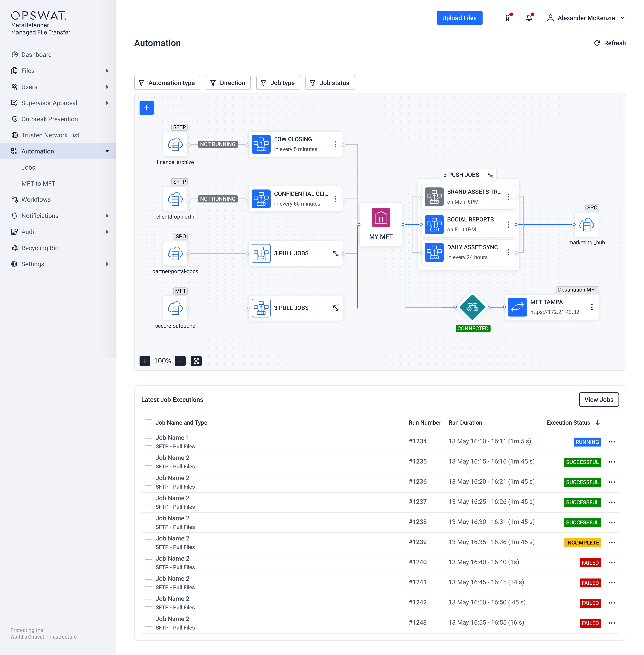Click the fit-to-screen canvas icon
The width and height of the screenshot is (644, 655).
[x=196, y=361]
